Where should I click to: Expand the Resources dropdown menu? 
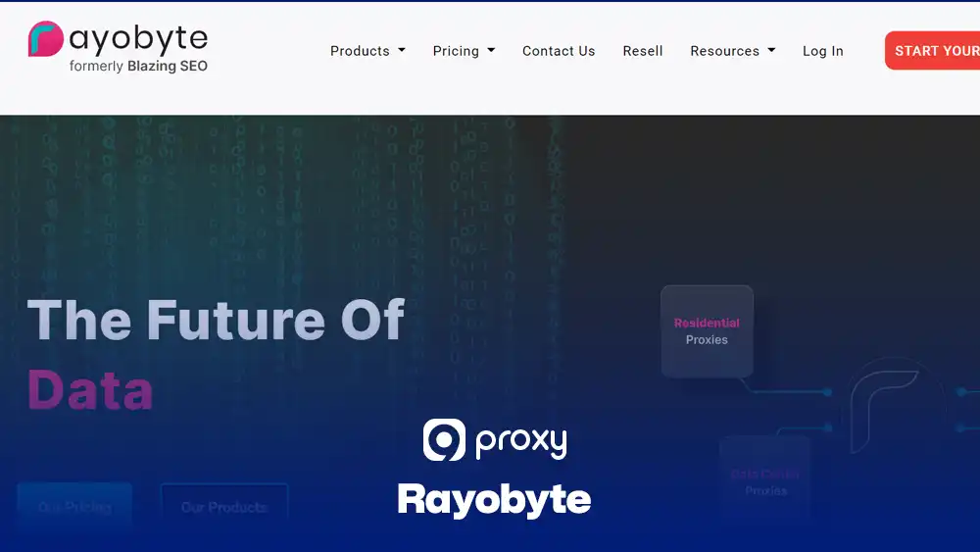[732, 51]
